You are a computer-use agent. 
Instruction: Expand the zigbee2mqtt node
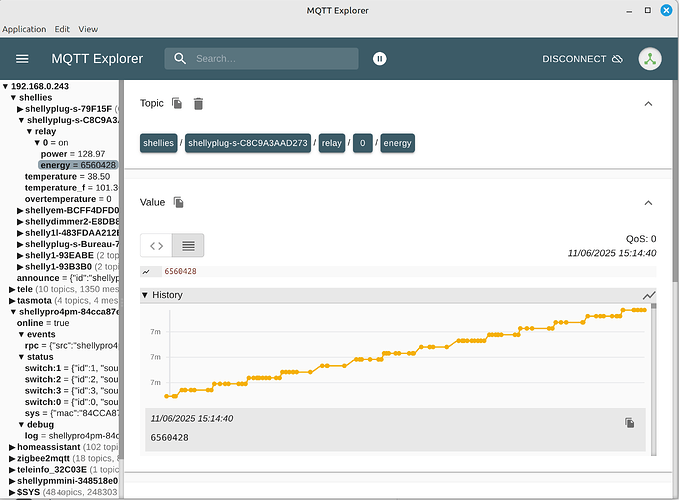(x=12, y=458)
